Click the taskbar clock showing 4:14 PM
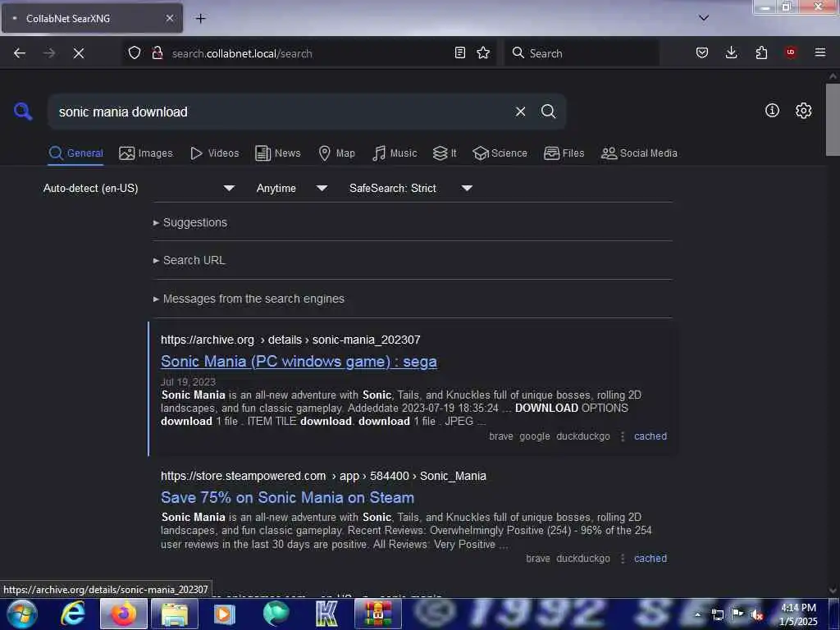The height and width of the screenshot is (630, 840). tap(798, 614)
